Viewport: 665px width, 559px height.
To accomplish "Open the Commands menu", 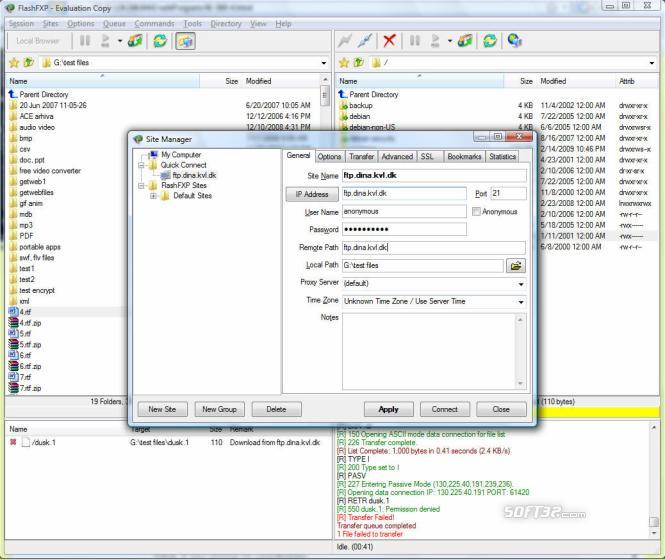I will click(154, 24).
